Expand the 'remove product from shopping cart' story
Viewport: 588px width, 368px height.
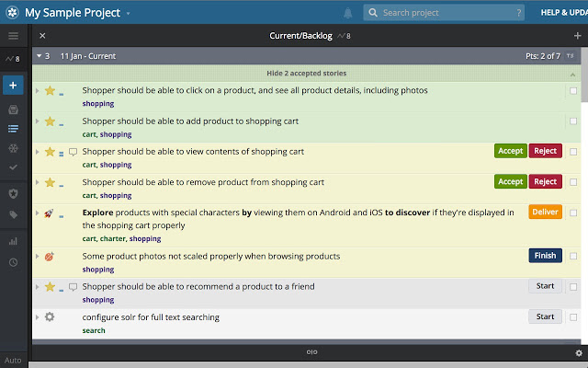(37, 182)
